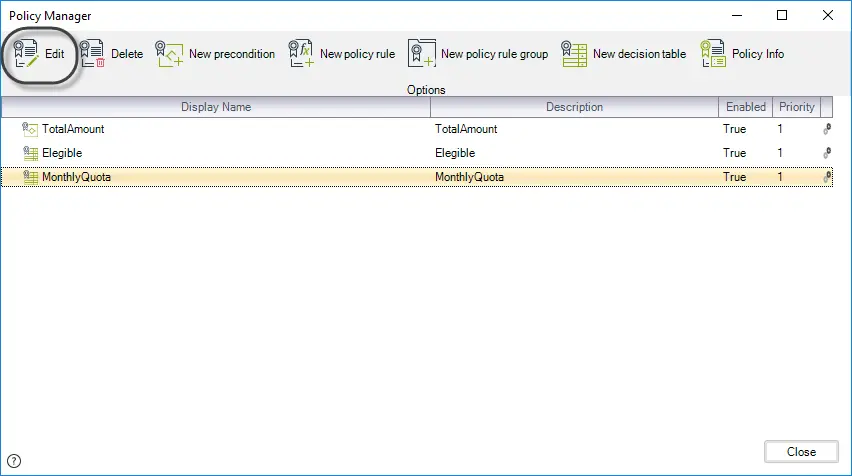Click the New decision table icon
This screenshot has height=476, width=852.
point(574,54)
